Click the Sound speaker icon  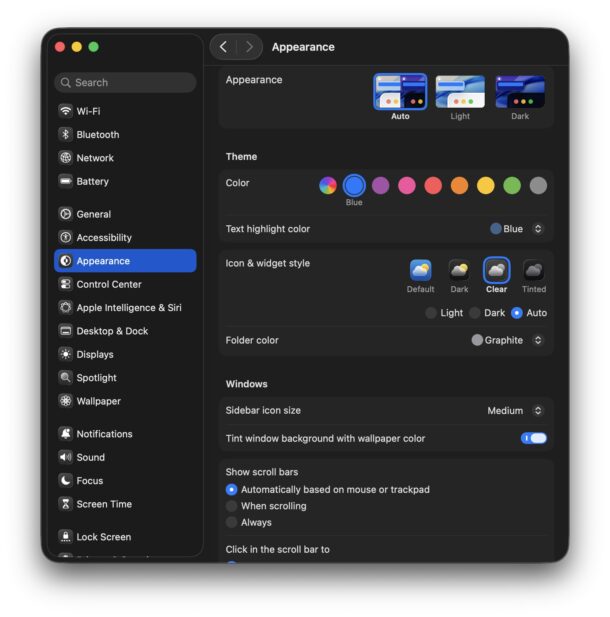click(66, 457)
